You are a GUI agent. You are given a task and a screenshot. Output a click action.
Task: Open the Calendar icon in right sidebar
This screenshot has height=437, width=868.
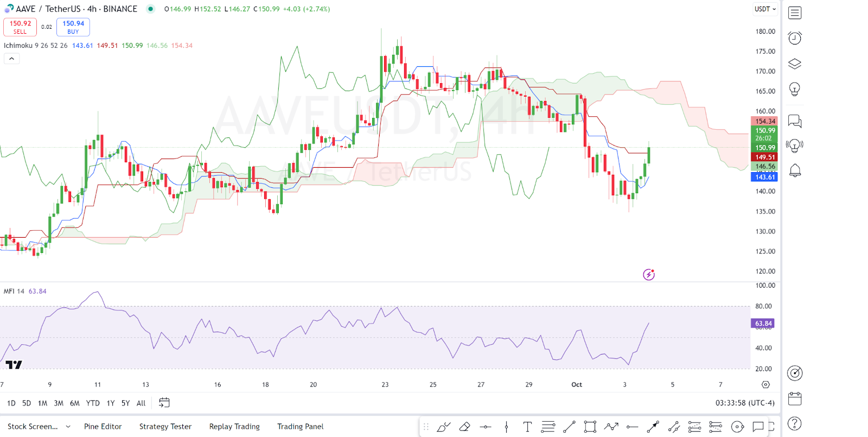795,398
